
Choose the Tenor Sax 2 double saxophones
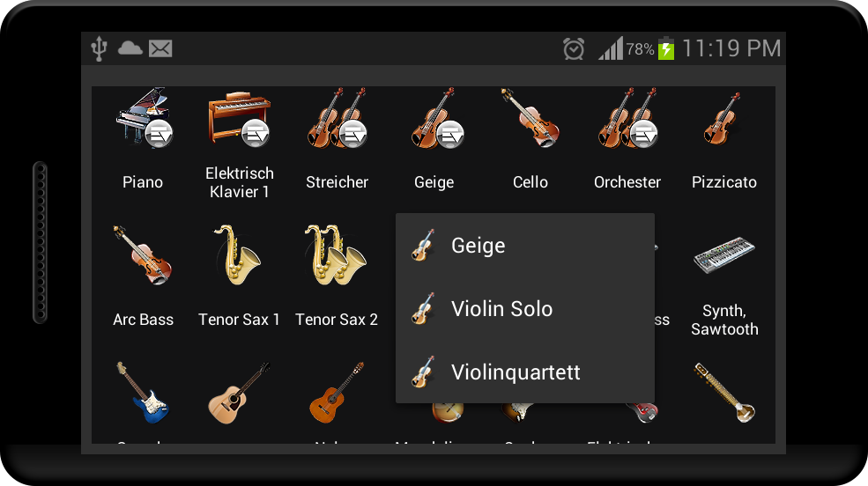336,255
